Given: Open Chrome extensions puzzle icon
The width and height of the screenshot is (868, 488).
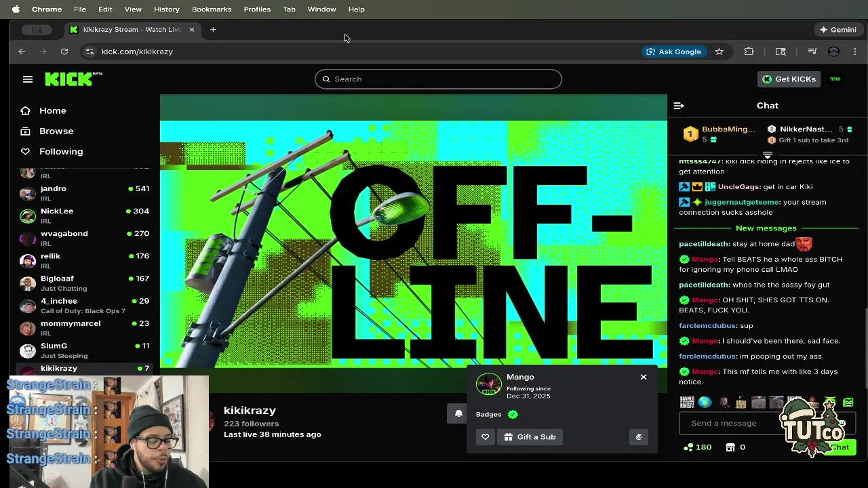Looking at the screenshot, I should pyautogui.click(x=749, y=52).
